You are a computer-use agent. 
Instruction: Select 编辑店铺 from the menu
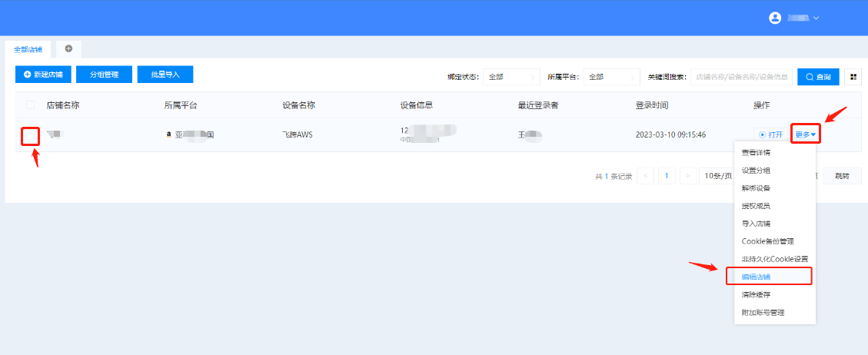pyautogui.click(x=755, y=277)
